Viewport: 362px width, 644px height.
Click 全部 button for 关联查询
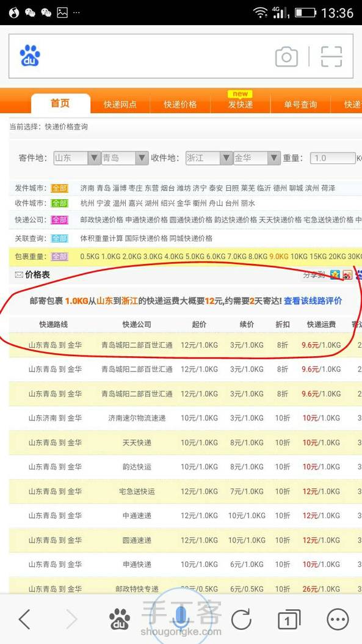59,238
